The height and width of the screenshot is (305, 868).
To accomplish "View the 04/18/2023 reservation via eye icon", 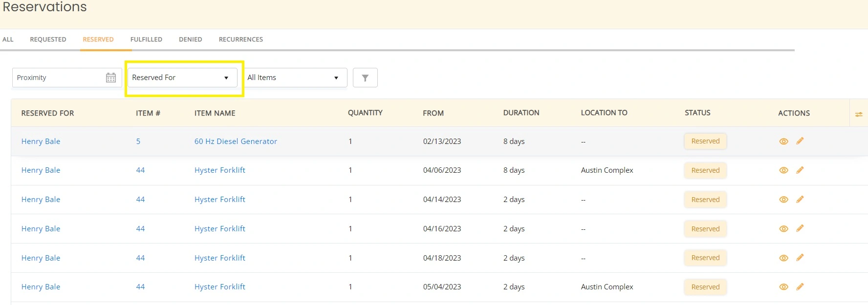I will 783,258.
